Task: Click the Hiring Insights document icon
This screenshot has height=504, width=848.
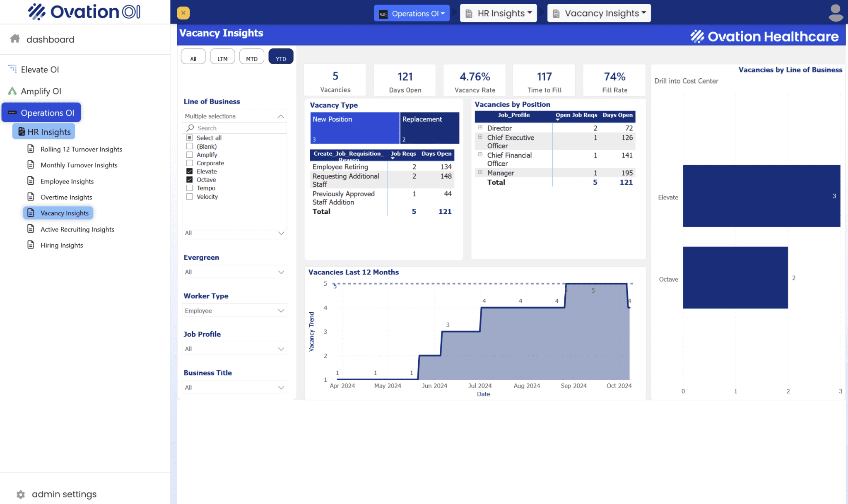Action: (x=31, y=245)
